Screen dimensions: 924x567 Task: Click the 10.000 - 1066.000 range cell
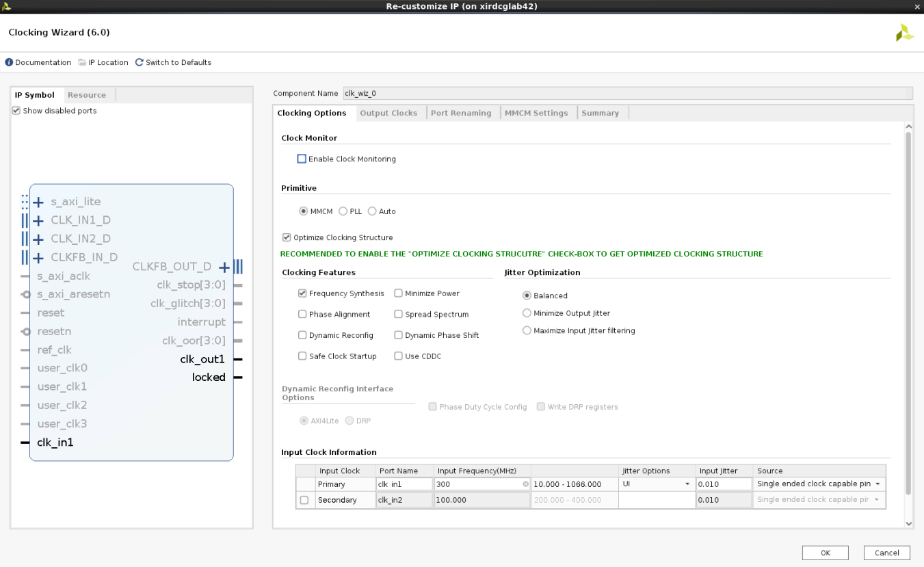point(575,484)
